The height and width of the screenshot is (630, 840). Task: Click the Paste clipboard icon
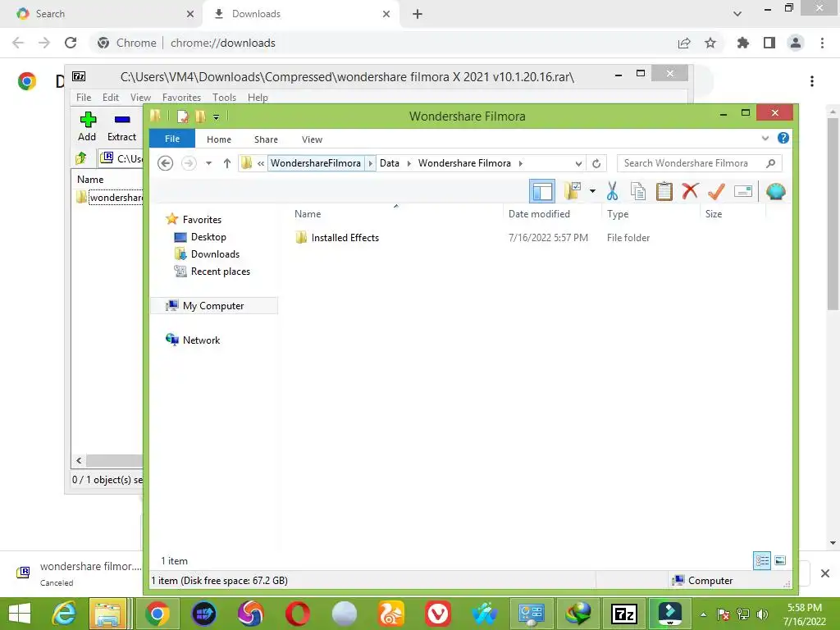[x=664, y=191]
